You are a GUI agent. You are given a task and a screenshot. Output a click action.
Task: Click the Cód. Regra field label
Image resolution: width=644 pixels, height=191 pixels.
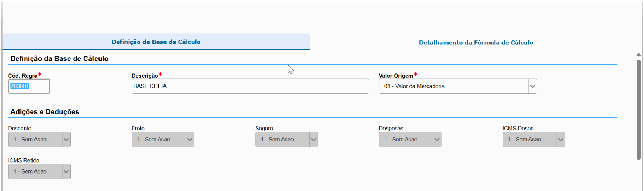(22, 76)
